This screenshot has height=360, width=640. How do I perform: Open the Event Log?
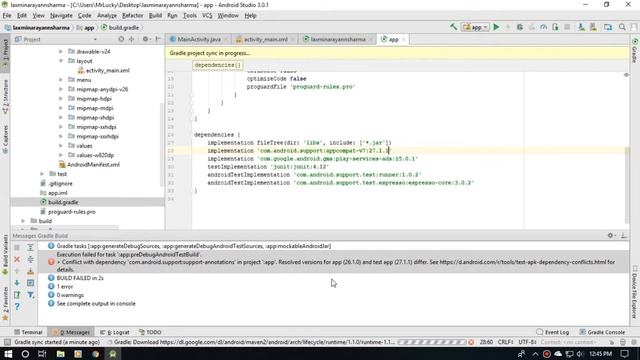[553, 332]
